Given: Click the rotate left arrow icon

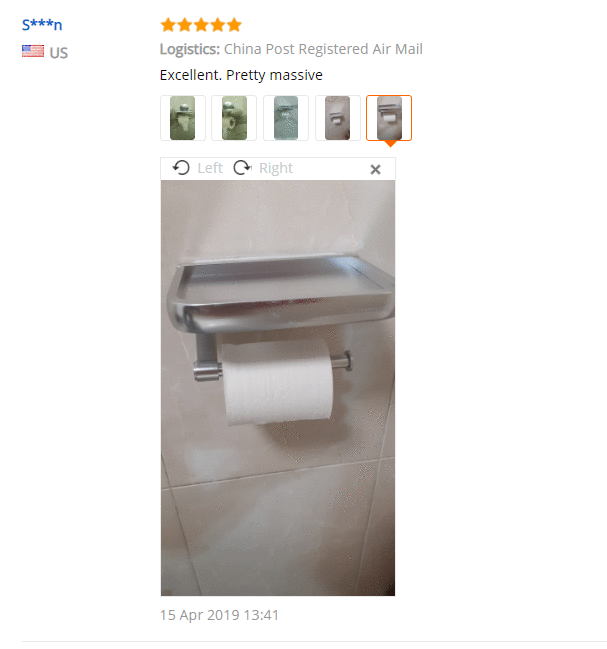Looking at the screenshot, I should 181,168.
